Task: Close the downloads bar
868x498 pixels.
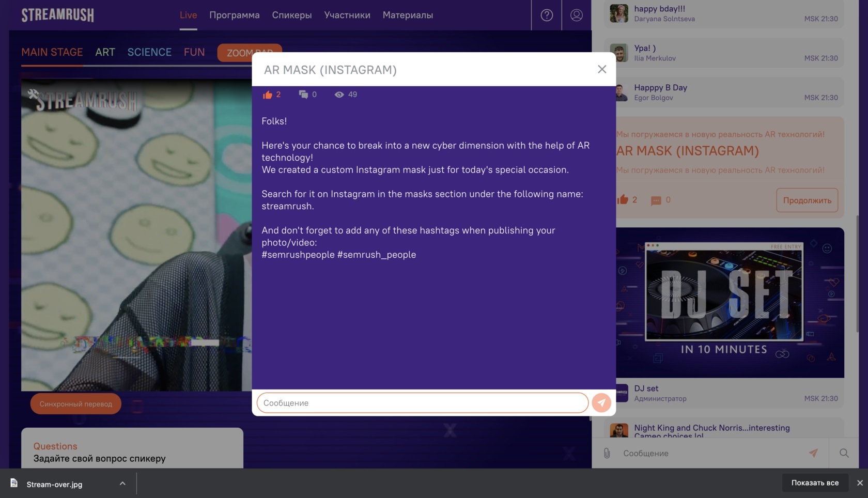Action: click(x=860, y=483)
